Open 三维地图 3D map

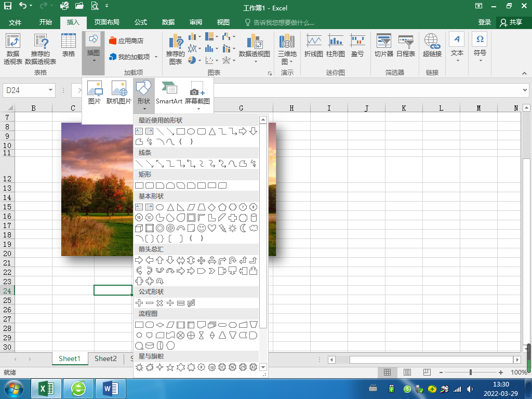tap(287, 49)
